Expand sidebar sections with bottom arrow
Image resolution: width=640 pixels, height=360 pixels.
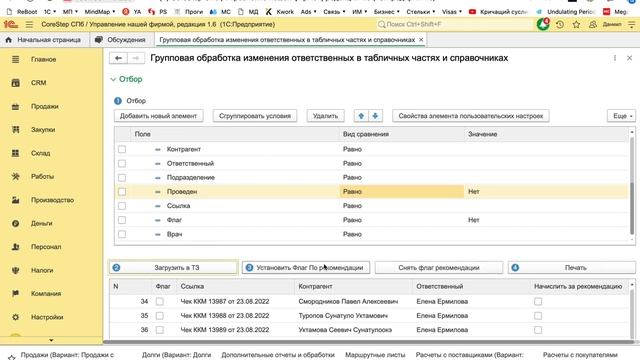point(51,340)
